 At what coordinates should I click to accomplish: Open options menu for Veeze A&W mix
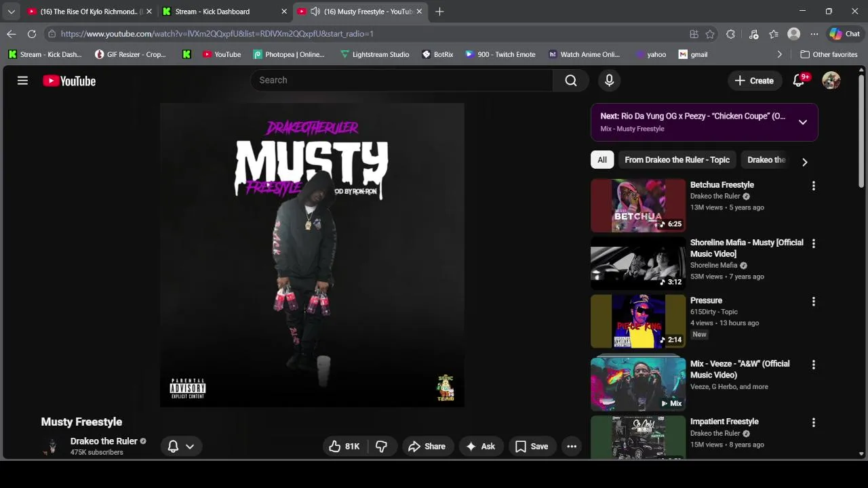coord(814,365)
